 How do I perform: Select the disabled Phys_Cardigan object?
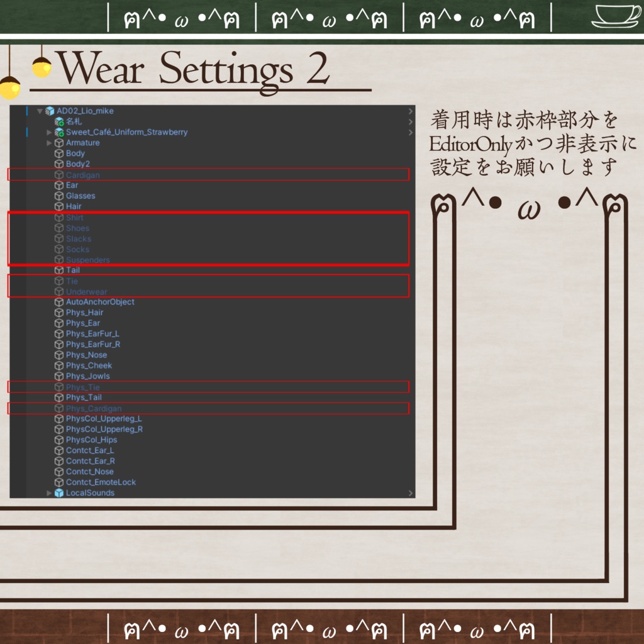(x=94, y=409)
